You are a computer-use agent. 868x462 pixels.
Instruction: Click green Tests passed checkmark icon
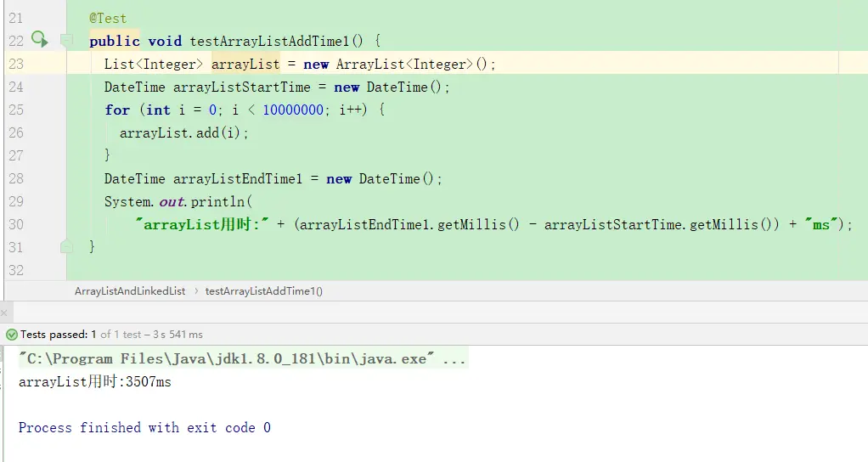[x=12, y=335]
